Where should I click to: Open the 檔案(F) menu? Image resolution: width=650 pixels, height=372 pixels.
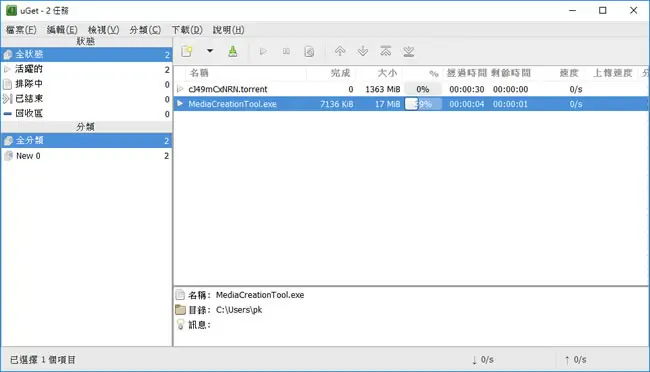pos(21,30)
